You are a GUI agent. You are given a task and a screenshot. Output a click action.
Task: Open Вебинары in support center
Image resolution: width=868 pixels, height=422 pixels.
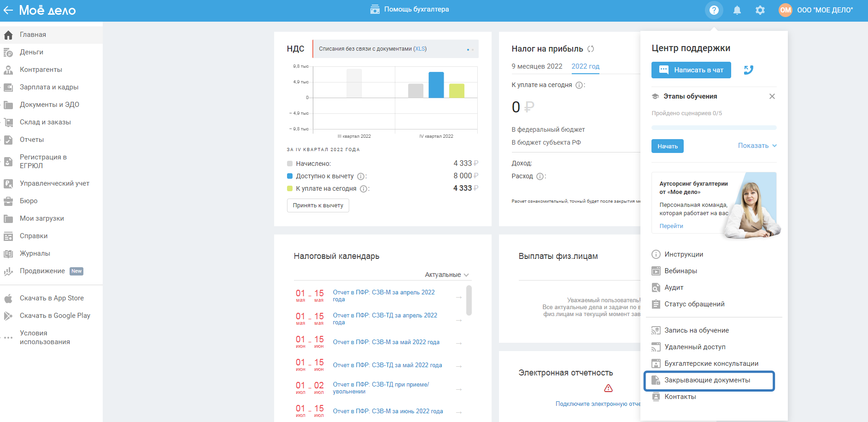tap(680, 271)
